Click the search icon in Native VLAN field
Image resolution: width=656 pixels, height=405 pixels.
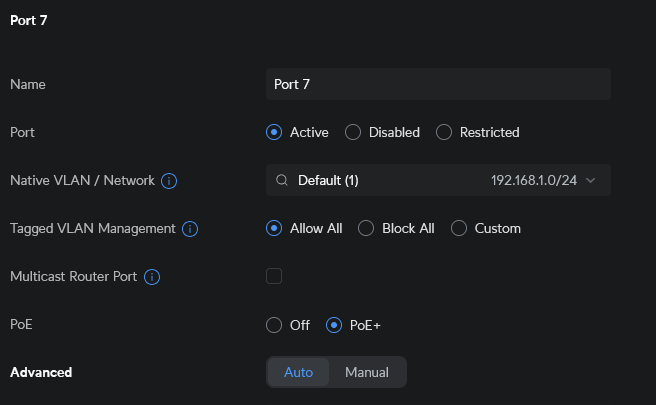coord(282,180)
